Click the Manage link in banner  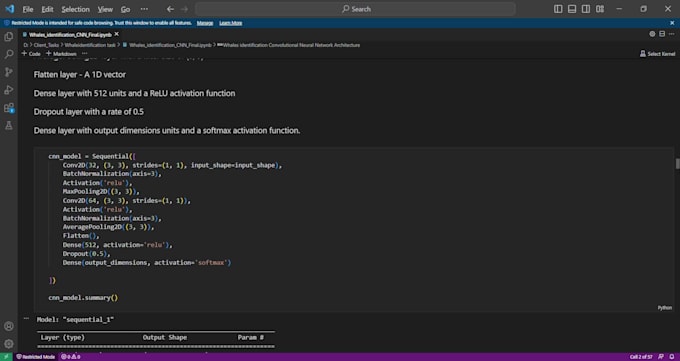205,23
